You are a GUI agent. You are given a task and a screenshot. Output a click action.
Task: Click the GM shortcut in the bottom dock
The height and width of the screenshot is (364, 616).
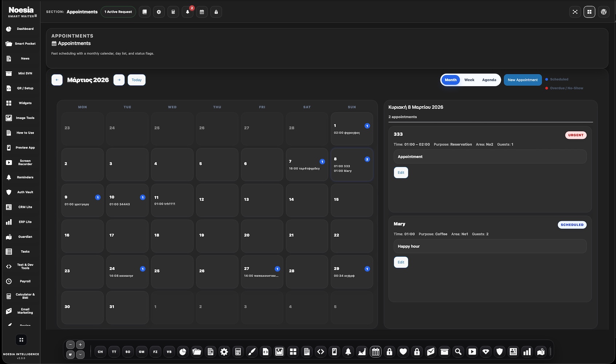[142, 352]
